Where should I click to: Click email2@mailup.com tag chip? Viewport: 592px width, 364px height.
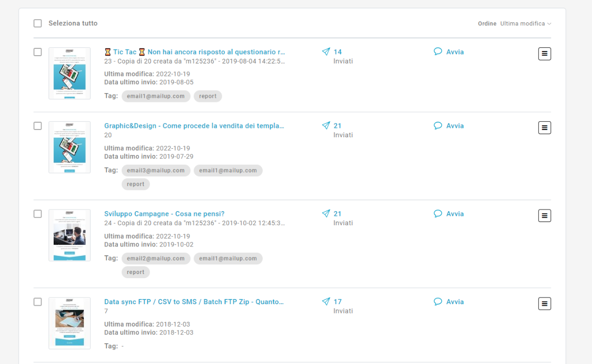(155, 258)
